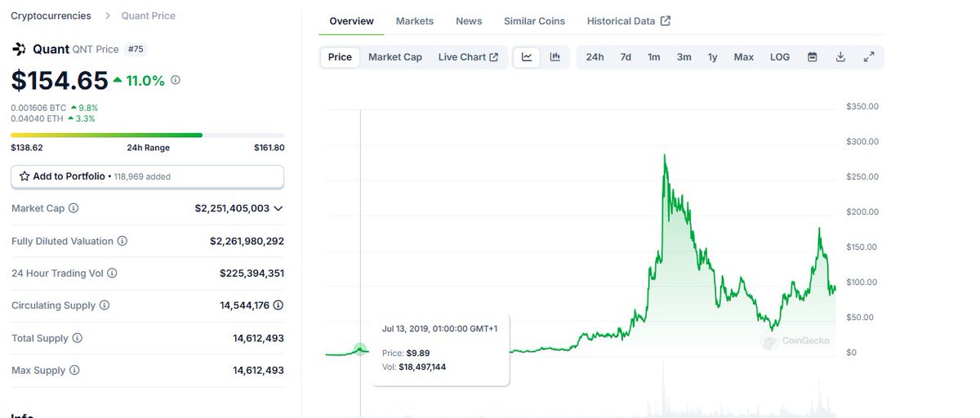The width and height of the screenshot is (980, 418).
Task: Click the 24h range progress bar
Action: coord(147,136)
